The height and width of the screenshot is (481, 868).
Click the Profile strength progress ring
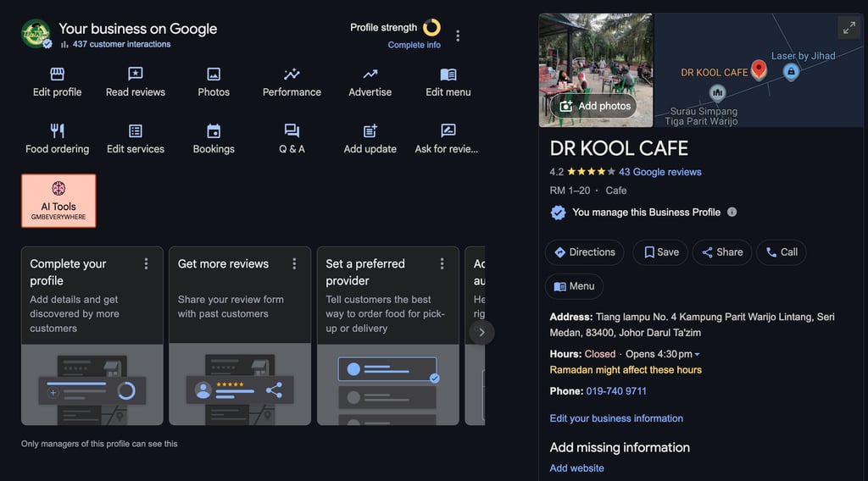[x=431, y=28]
